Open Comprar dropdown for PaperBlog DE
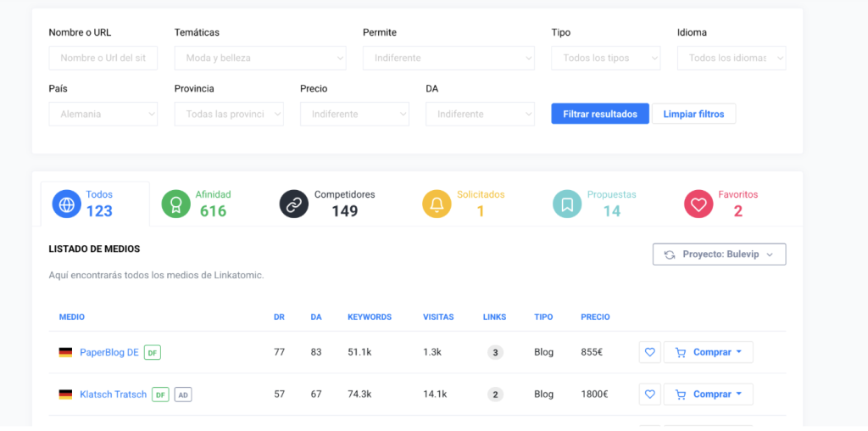The image size is (868, 431). pos(708,352)
